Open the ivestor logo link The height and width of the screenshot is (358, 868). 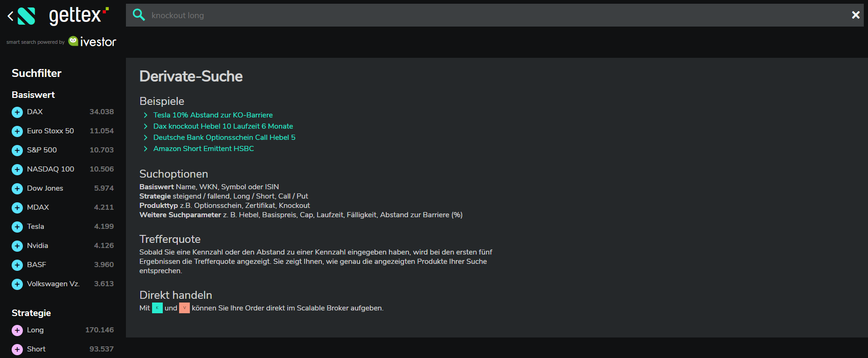pos(92,41)
